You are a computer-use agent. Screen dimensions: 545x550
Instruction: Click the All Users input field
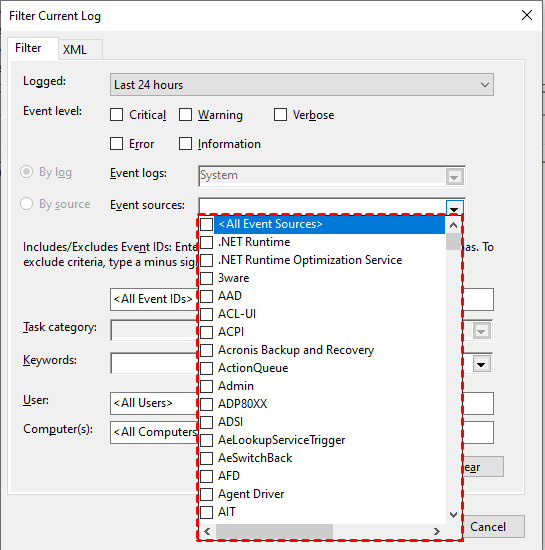pos(154,403)
